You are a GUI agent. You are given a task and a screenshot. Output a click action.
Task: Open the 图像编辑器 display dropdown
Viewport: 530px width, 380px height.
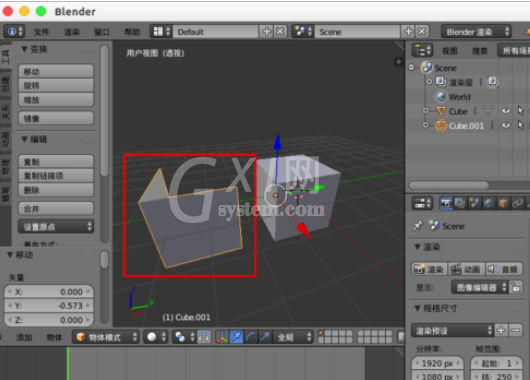[480, 288]
